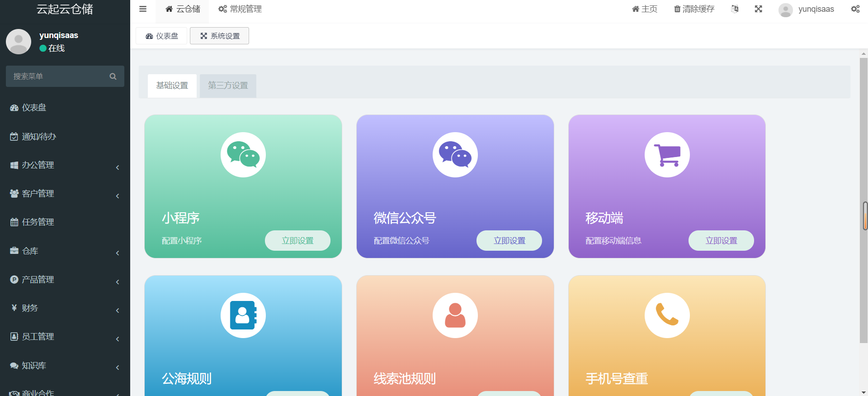Expand the 财务 sidebar menu
Screen dimensions: 868x396
[65, 308]
